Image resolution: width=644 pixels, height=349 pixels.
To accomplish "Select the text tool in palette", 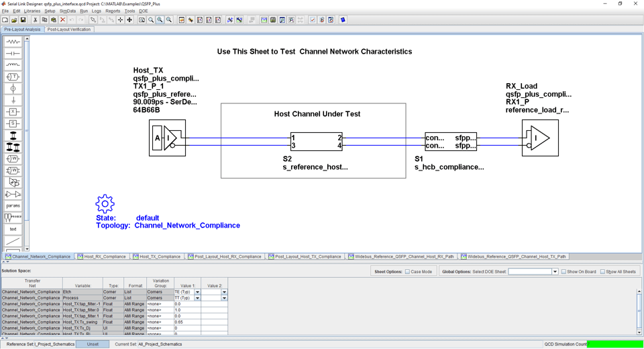I will point(13,229).
